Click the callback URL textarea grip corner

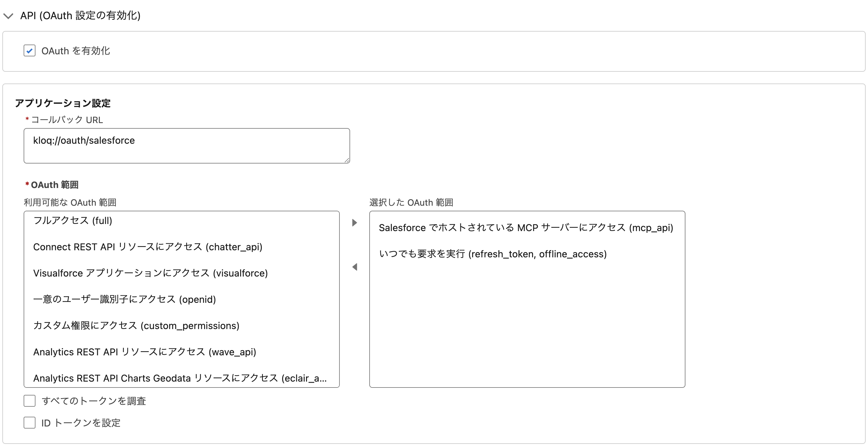[x=347, y=160]
